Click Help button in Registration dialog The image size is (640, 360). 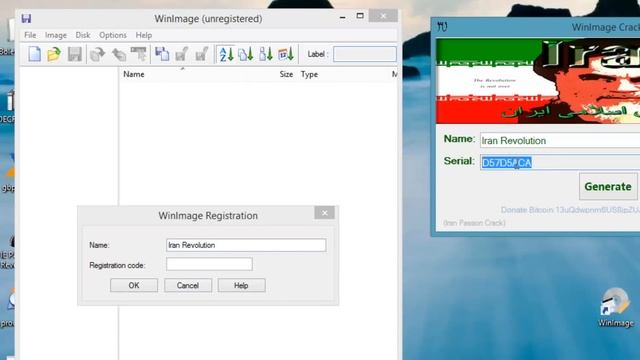[241, 285]
